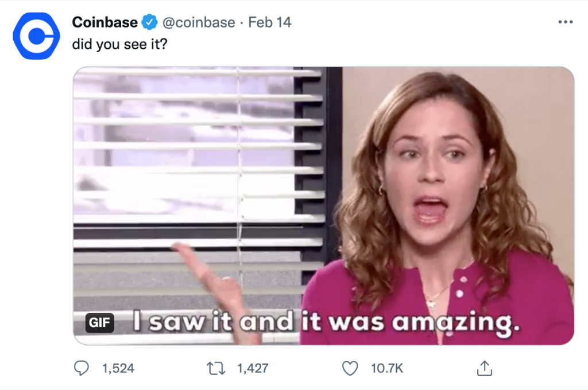Screen dimensions: 588x390
Task: Like the tweet with the heart icon
Action: (x=350, y=368)
